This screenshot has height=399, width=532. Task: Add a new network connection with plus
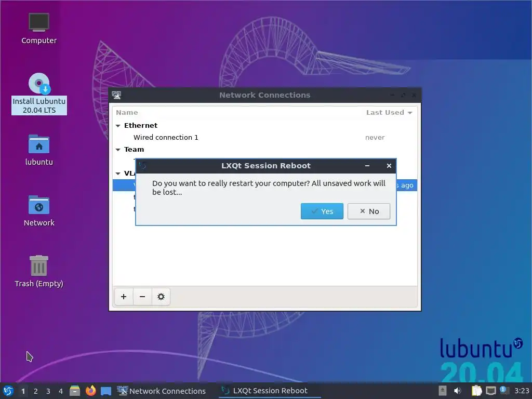[124, 297]
